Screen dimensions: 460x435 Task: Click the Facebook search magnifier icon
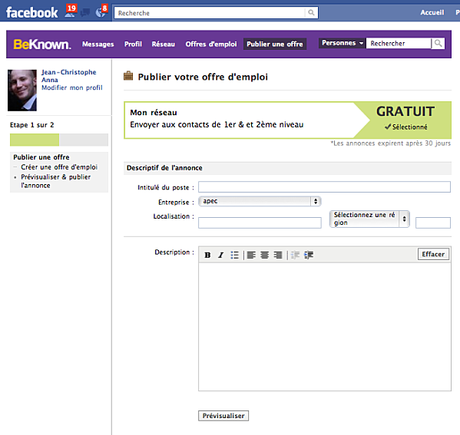pyautogui.click(x=311, y=13)
